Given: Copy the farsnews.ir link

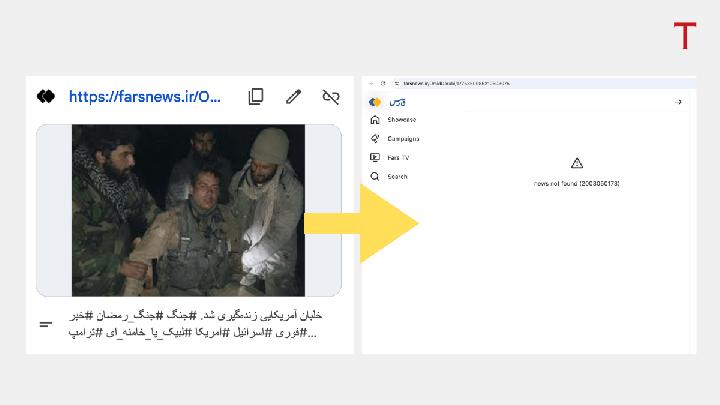Looking at the screenshot, I should tap(256, 97).
